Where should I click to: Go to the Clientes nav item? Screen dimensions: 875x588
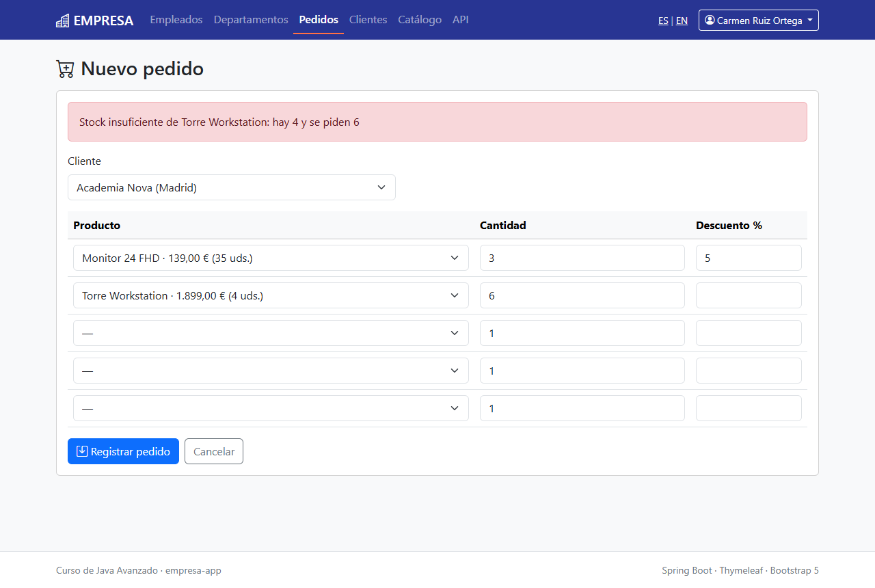(368, 20)
